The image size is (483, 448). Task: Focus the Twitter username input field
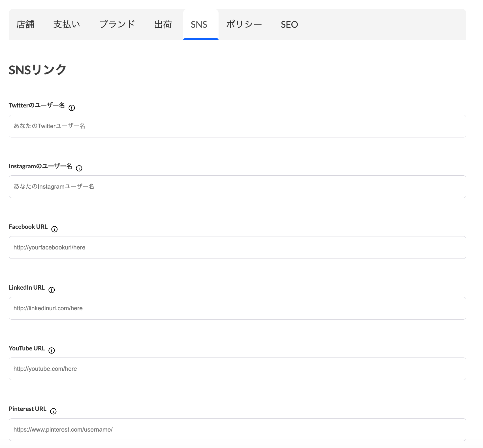click(237, 126)
